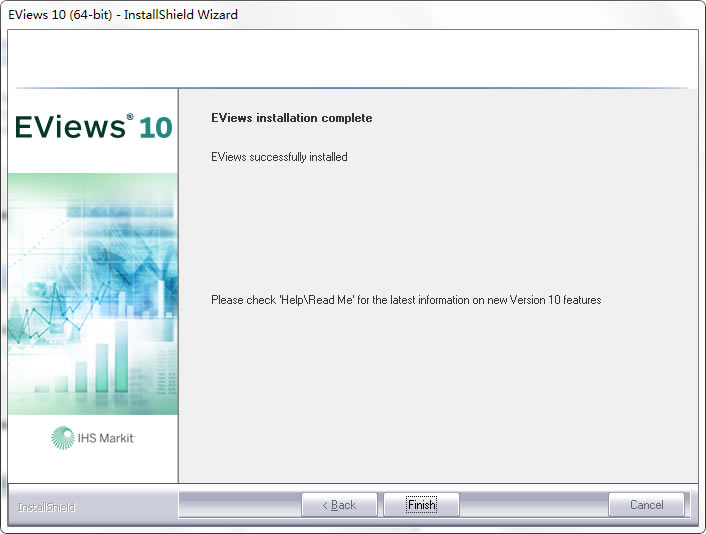
Task: Click the Help\Read Me instruction text
Action: (406, 300)
